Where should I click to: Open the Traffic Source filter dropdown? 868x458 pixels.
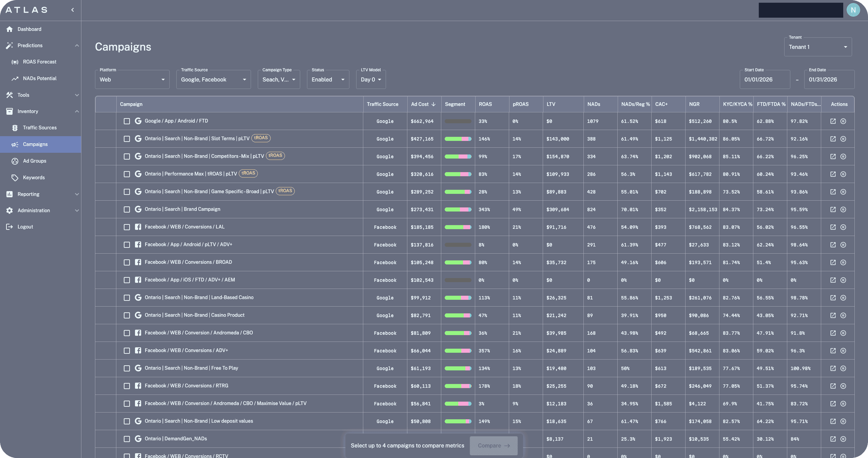pyautogui.click(x=213, y=79)
